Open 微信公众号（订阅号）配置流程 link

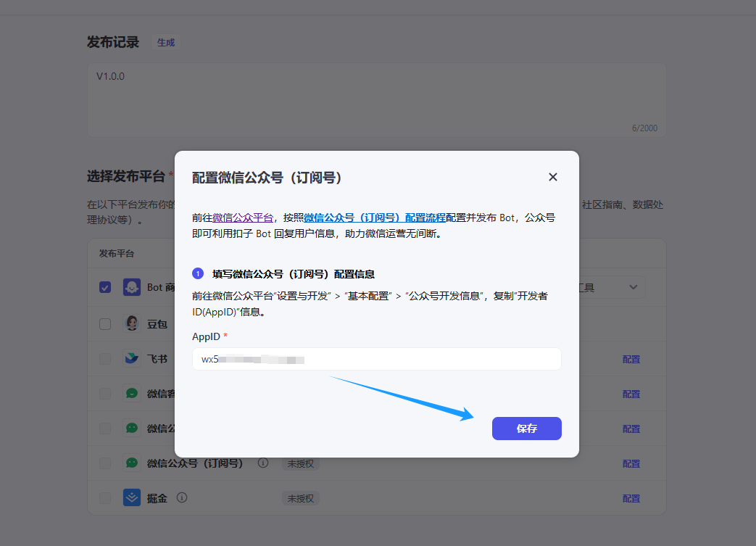[x=375, y=218]
